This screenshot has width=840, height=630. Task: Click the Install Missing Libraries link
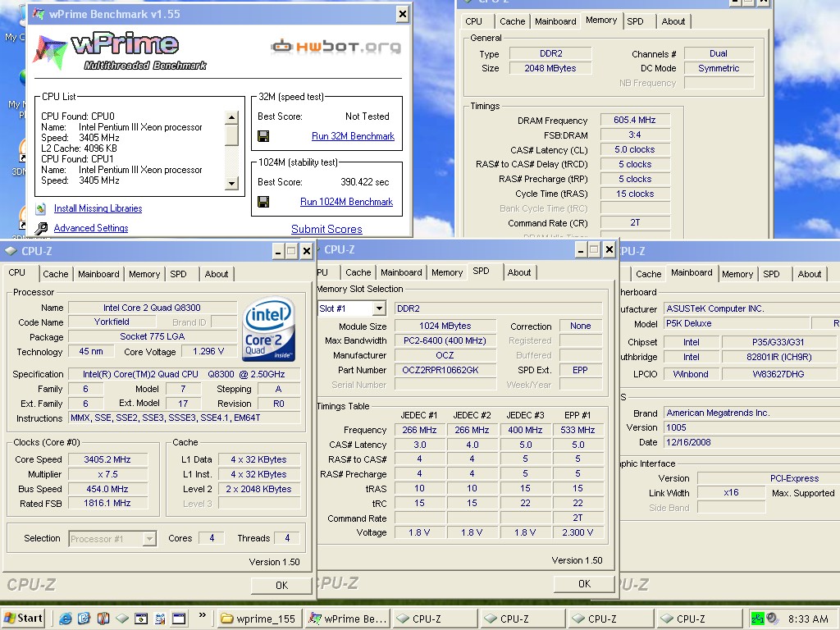pyautogui.click(x=98, y=208)
